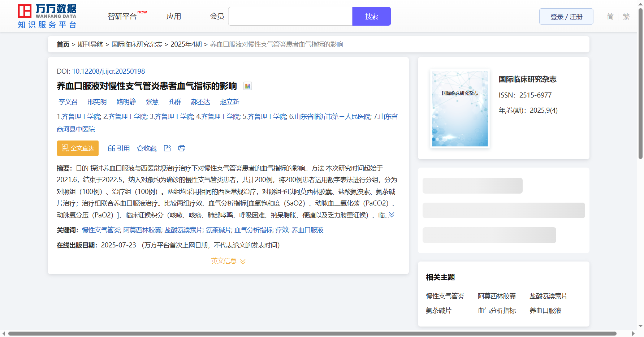This screenshot has width=644, height=337.
Task: Open author 李义召 link
Action: pos(68,102)
